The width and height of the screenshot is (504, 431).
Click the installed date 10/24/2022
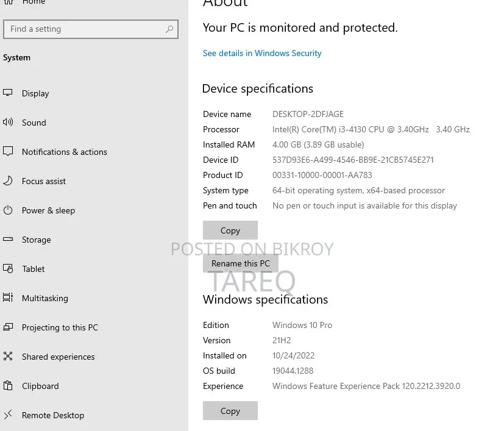[294, 355]
